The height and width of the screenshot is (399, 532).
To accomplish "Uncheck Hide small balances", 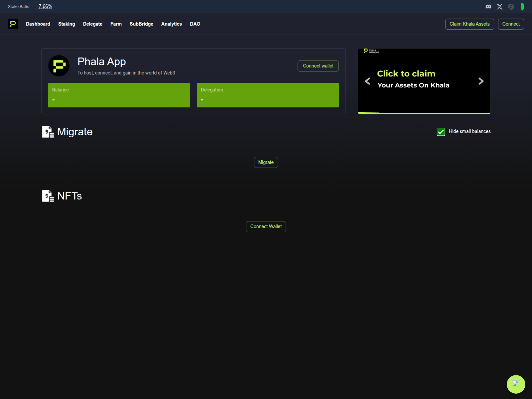I will (x=441, y=132).
